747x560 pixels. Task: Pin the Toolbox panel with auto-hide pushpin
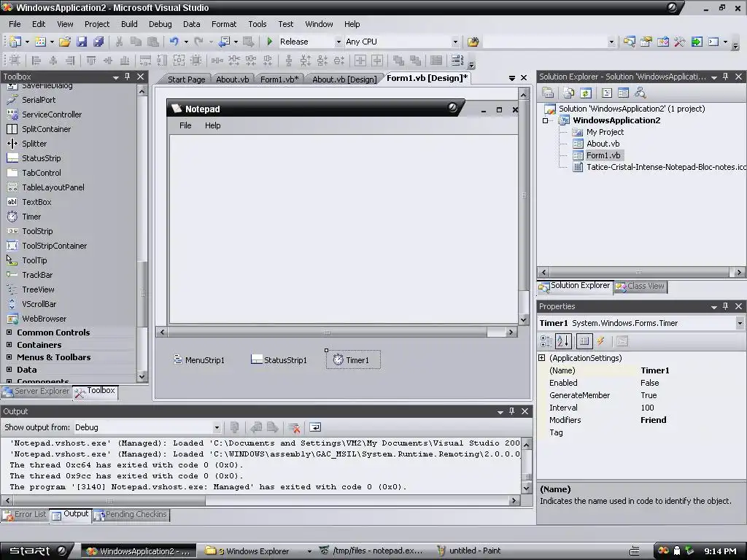coord(127,77)
